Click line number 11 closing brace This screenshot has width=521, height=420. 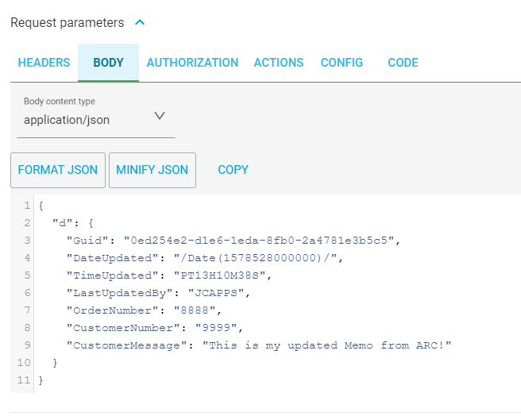pyautogui.click(x=41, y=380)
